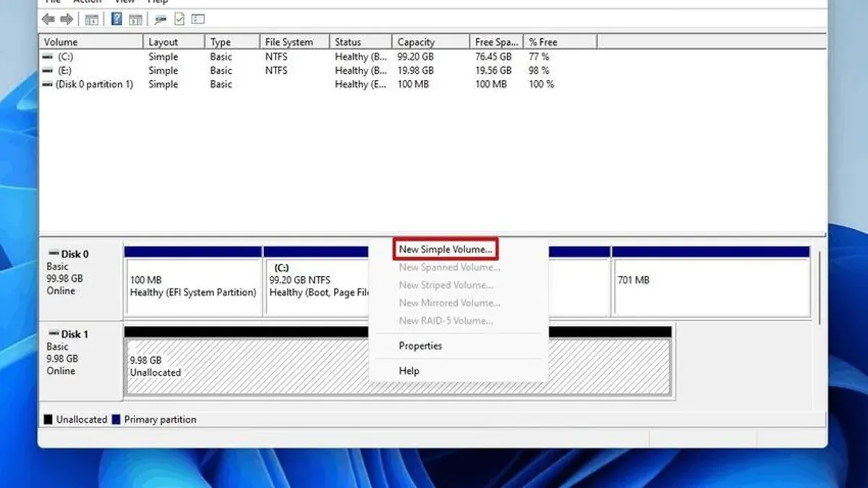
Task: Sort by the % Free column header
Action: pyautogui.click(x=560, y=42)
